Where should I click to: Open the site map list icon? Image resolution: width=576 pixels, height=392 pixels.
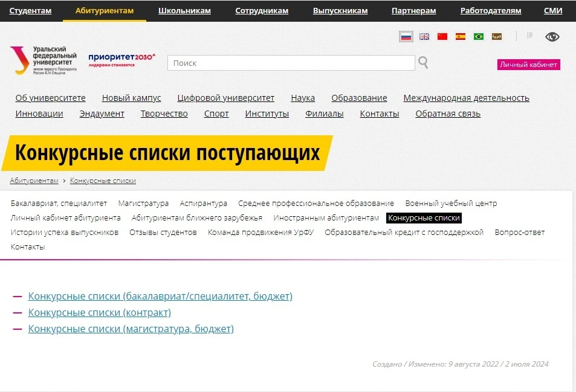530,36
